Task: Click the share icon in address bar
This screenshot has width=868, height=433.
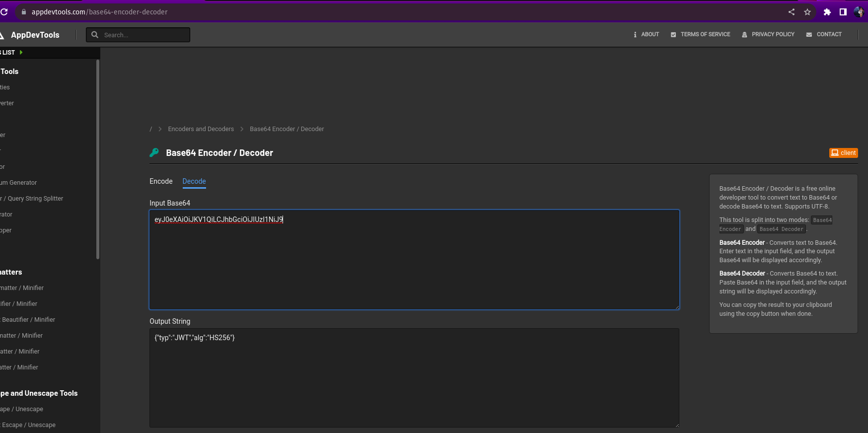Action: [792, 12]
